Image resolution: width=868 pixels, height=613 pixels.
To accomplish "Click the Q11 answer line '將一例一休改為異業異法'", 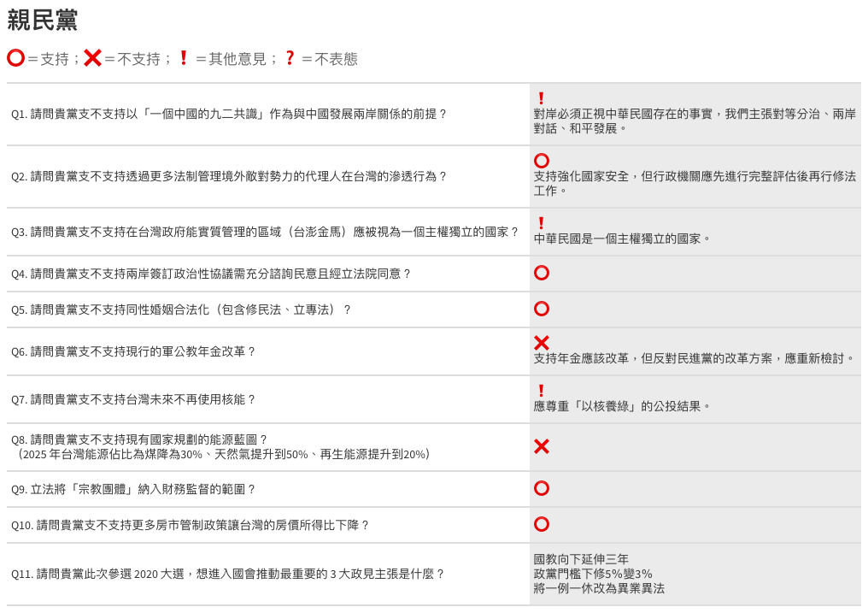I will 599,589.
